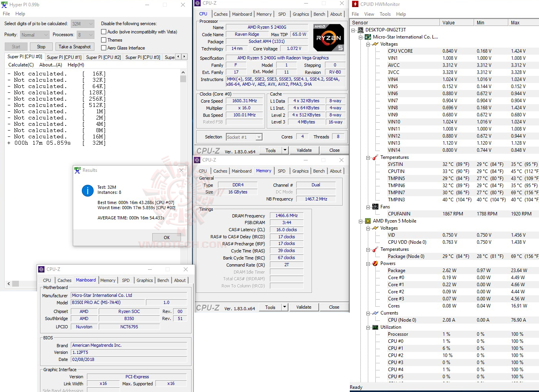Screen dimensions: 539x392
Task: Collapse the Powers section in HWMonitor
Action: 368,263
